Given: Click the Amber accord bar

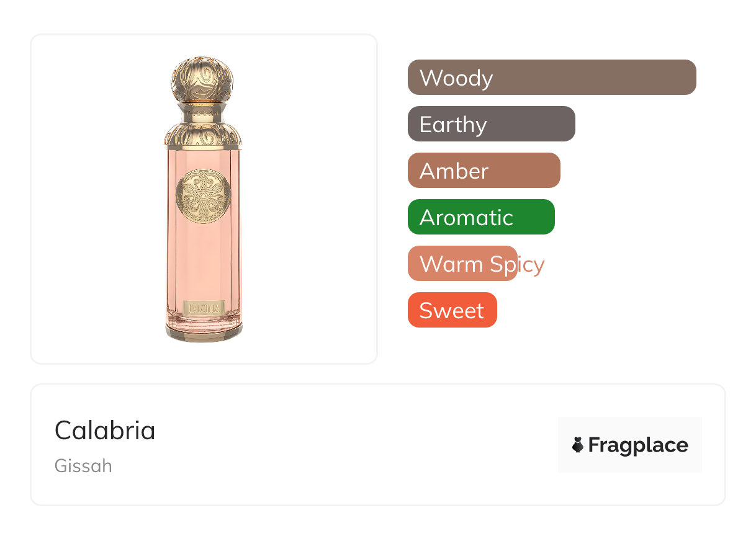Looking at the screenshot, I should click(484, 171).
